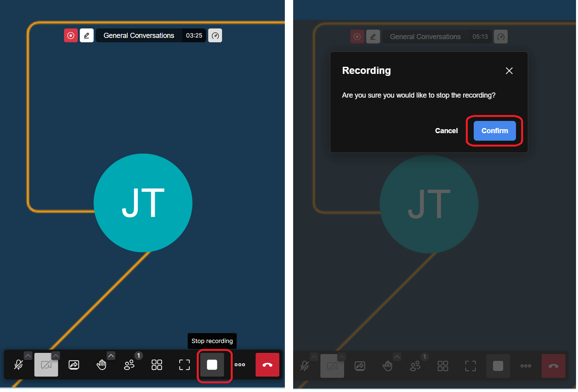Screen dimensions: 578x392
Task: Expand the raise hand reactions chevron in the active toolbar
Action: click(x=111, y=356)
